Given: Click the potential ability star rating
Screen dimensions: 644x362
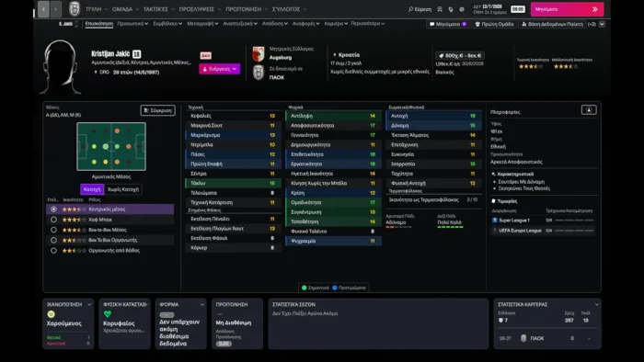Looking at the screenshot, I should [x=566, y=66].
